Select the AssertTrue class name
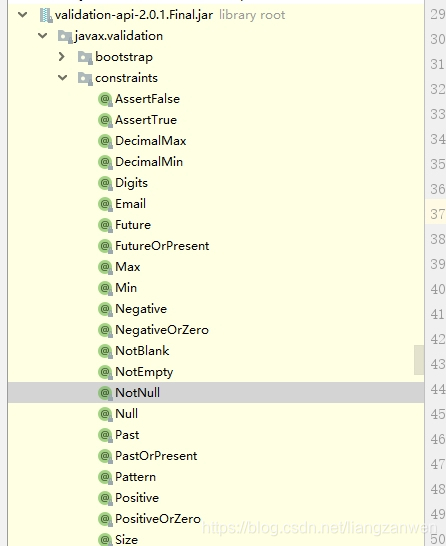446x546 pixels. (x=146, y=120)
